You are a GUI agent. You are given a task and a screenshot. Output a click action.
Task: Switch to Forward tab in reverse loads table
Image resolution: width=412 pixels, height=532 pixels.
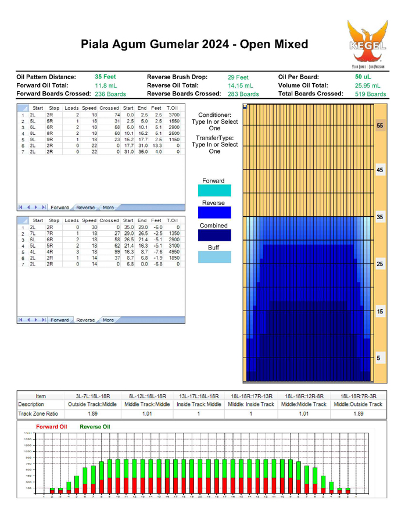point(59,320)
